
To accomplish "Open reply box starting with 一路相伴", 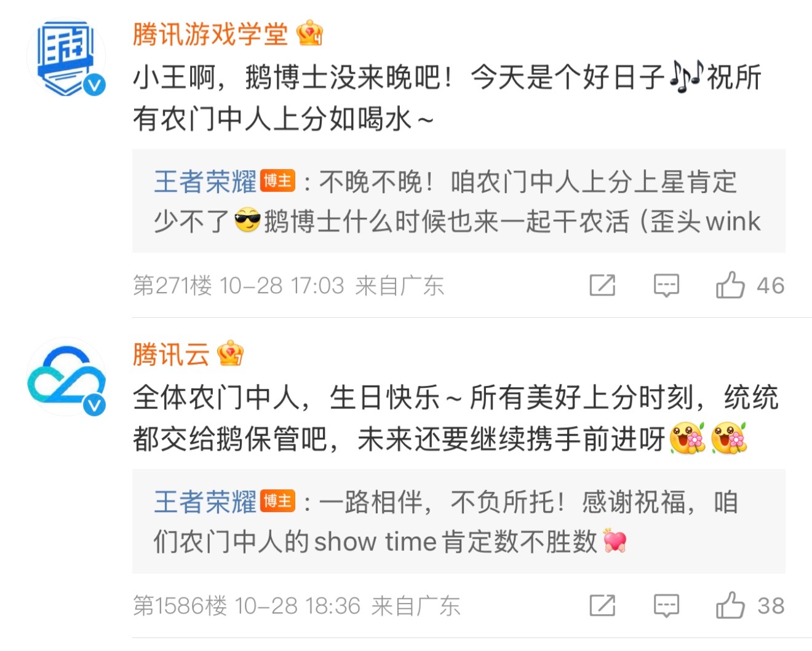I will tap(459, 521).
